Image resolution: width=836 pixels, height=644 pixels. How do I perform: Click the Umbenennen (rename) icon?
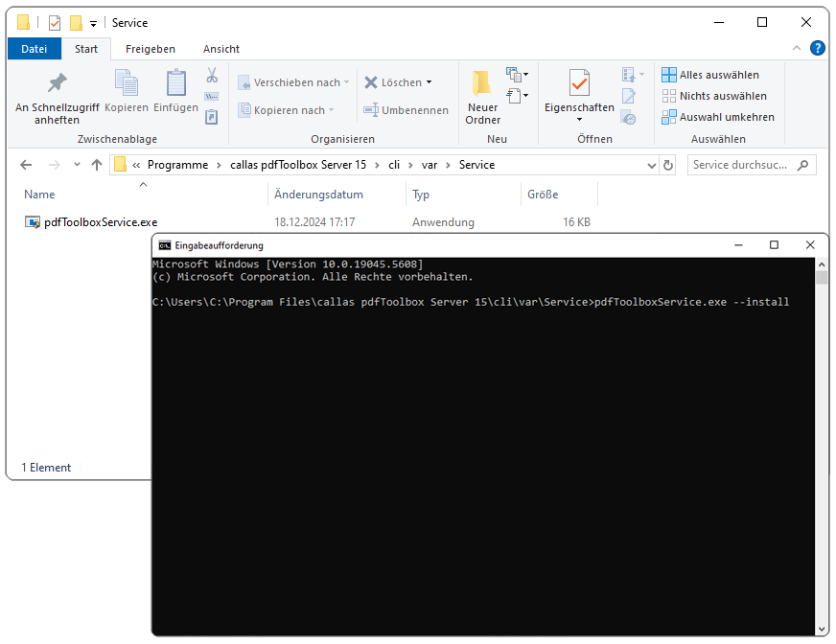tap(370, 109)
